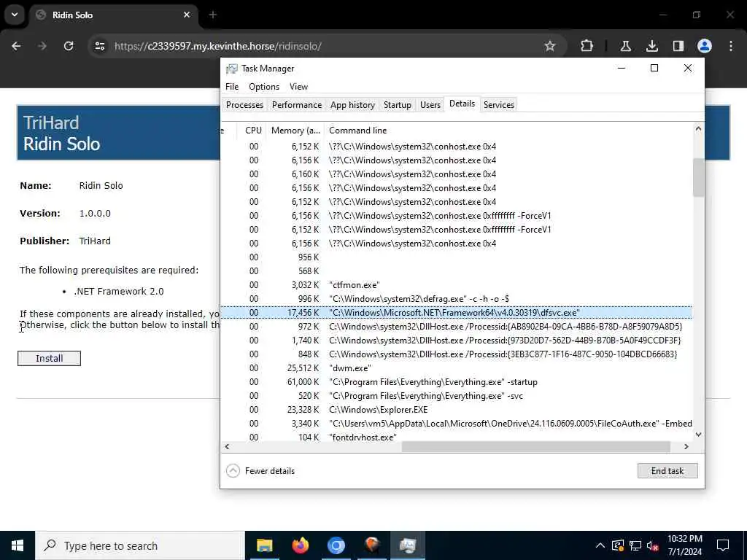Click the horizontal scrollbar left arrow
The image size is (747, 560).
pyautogui.click(x=228, y=447)
